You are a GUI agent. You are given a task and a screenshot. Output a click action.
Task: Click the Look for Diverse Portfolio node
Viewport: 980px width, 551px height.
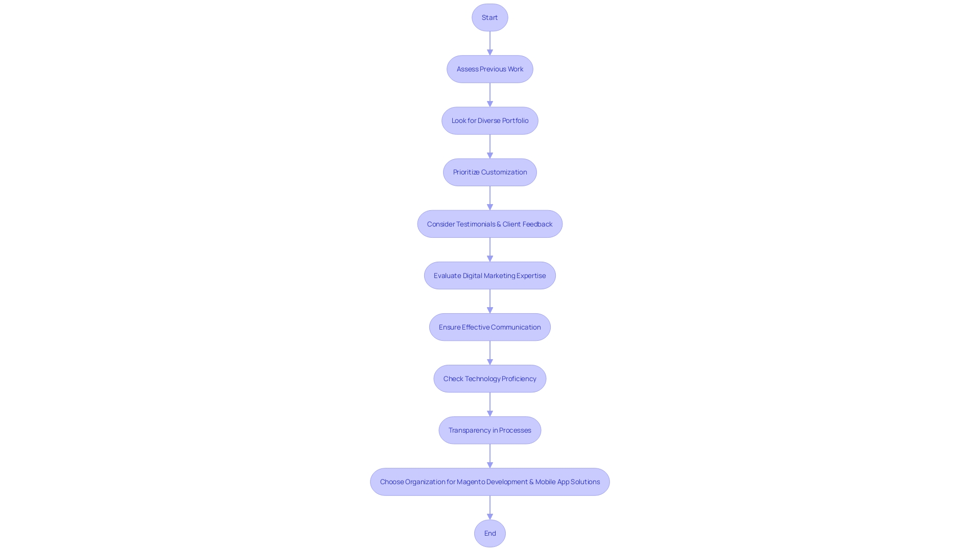(490, 120)
